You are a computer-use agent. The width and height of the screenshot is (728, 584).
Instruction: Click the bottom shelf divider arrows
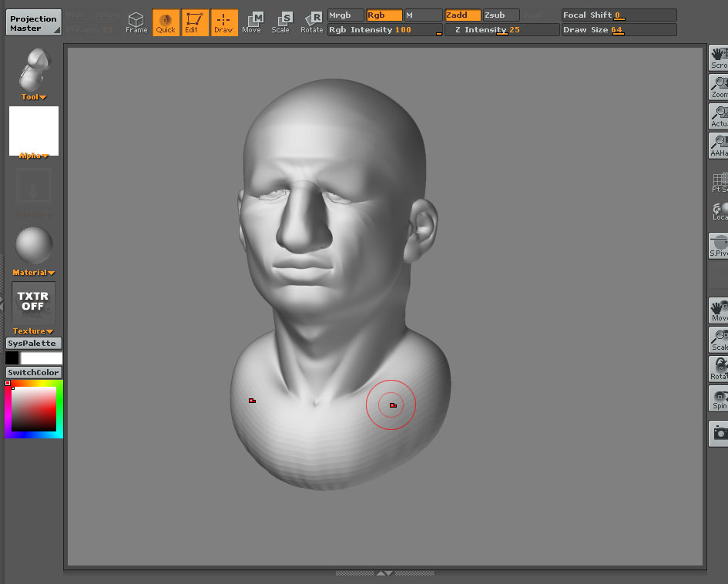click(x=385, y=573)
